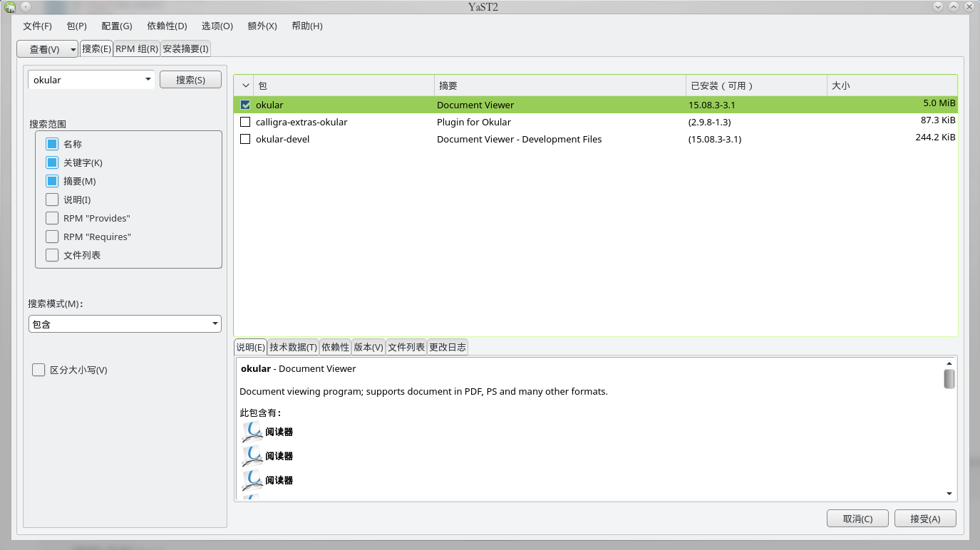
Task: Open the 搜索模式 包含 dropdown
Action: click(125, 324)
